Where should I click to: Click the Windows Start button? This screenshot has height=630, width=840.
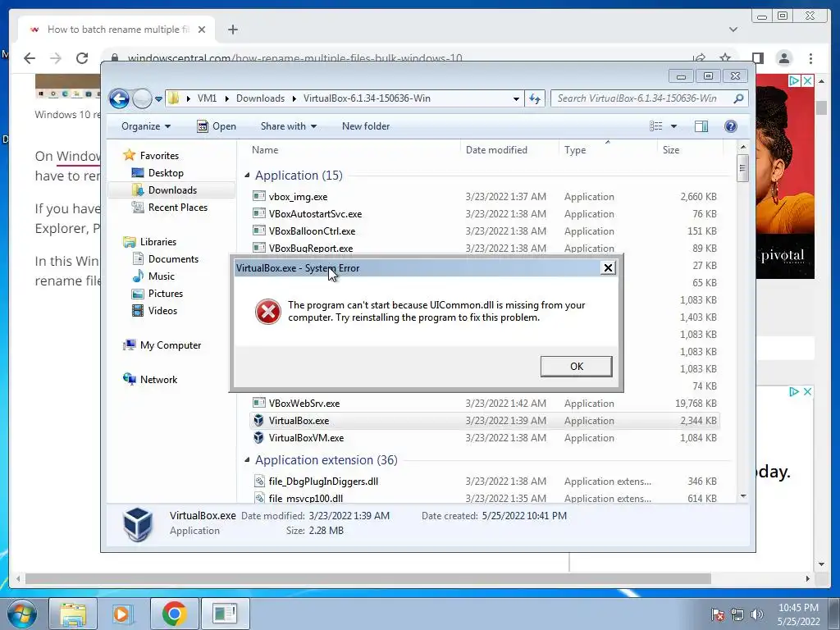click(x=22, y=614)
